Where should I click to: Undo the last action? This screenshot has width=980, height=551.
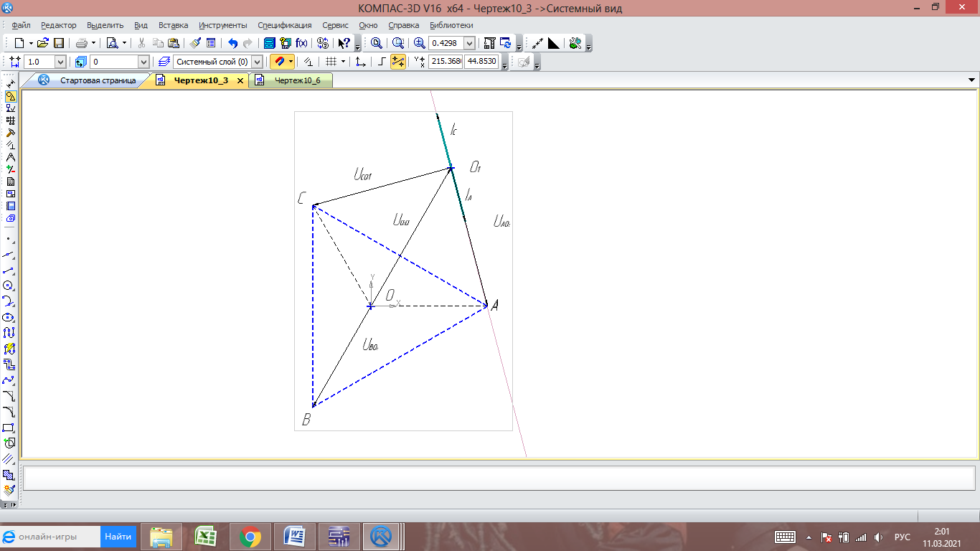pos(232,43)
